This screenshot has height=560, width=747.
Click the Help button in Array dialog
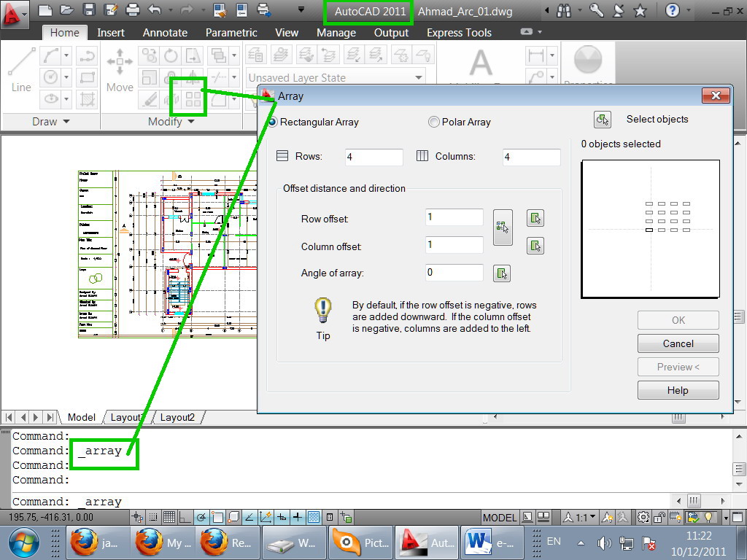click(x=678, y=391)
